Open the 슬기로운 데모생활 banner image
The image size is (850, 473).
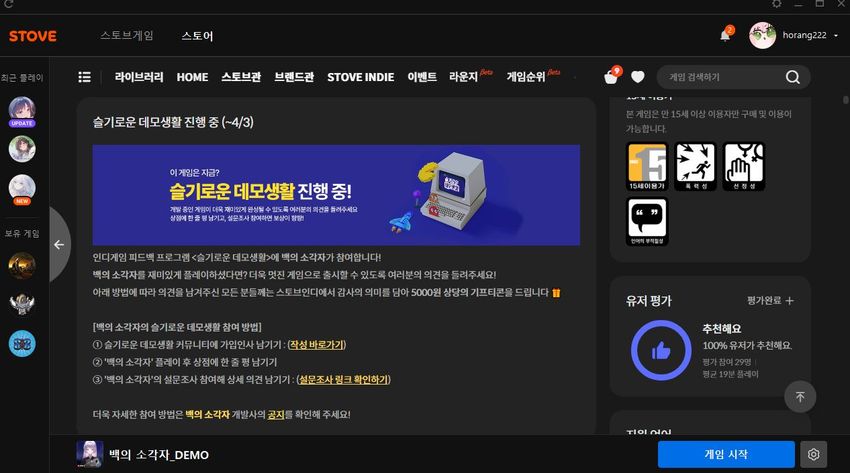[x=336, y=195]
